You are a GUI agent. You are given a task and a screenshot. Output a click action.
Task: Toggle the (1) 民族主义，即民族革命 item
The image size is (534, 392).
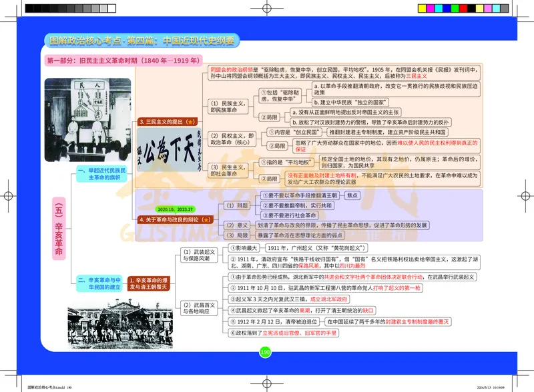(227, 105)
